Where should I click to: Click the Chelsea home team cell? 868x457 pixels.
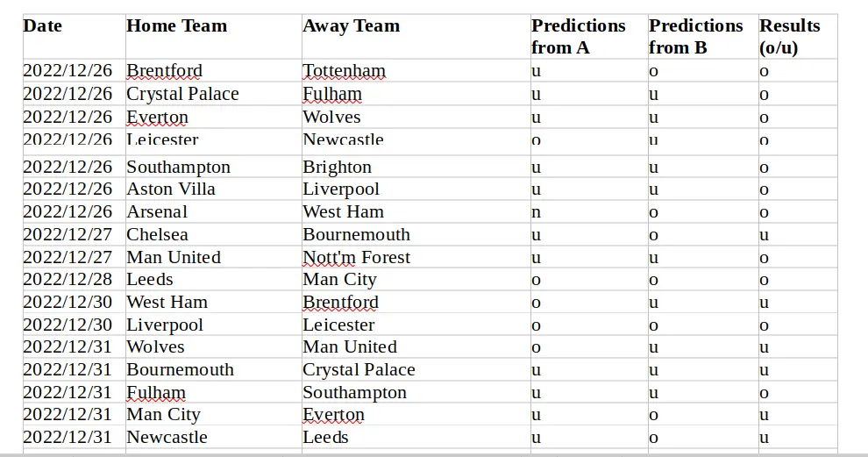tap(214, 234)
